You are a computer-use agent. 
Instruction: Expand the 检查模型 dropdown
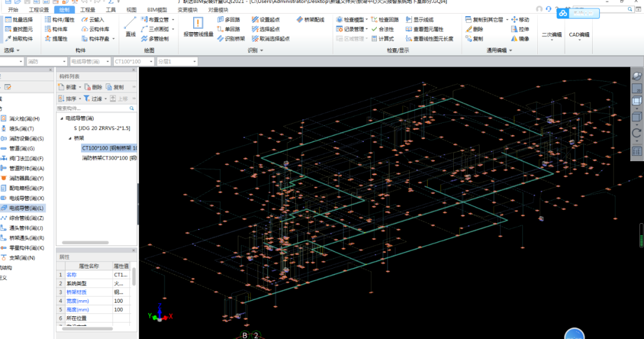click(366, 20)
